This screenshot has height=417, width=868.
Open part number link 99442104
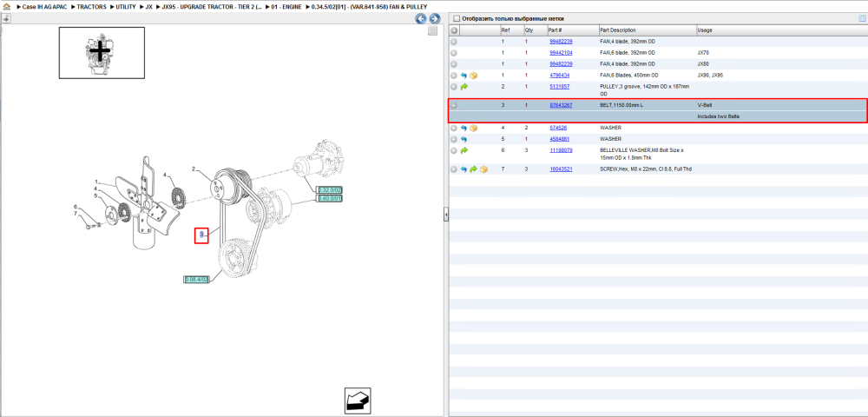pyautogui.click(x=561, y=53)
